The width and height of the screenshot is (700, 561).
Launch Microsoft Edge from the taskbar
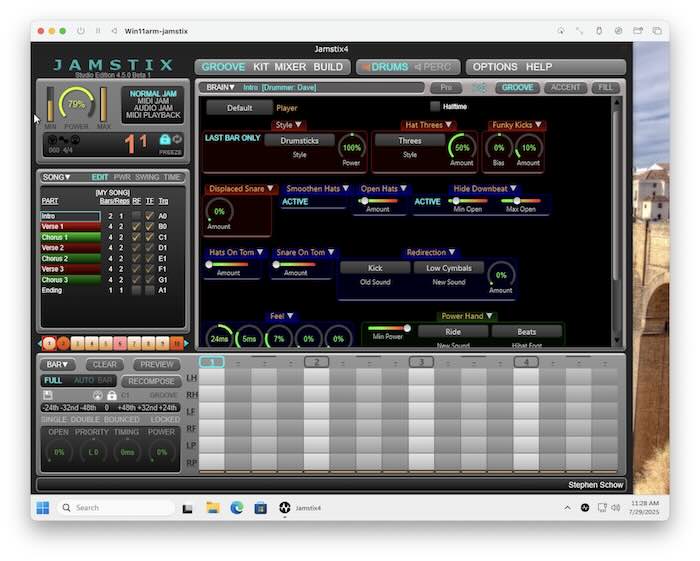pos(237,508)
